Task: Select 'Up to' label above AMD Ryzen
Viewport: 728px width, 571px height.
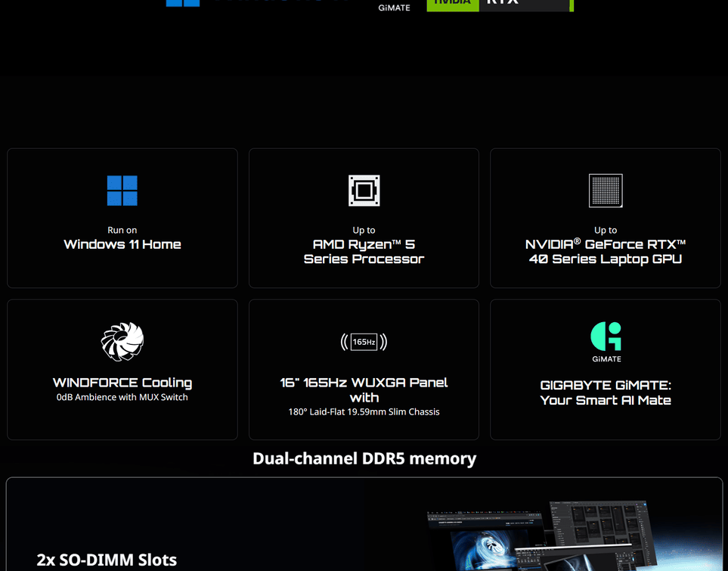Action: click(x=364, y=230)
